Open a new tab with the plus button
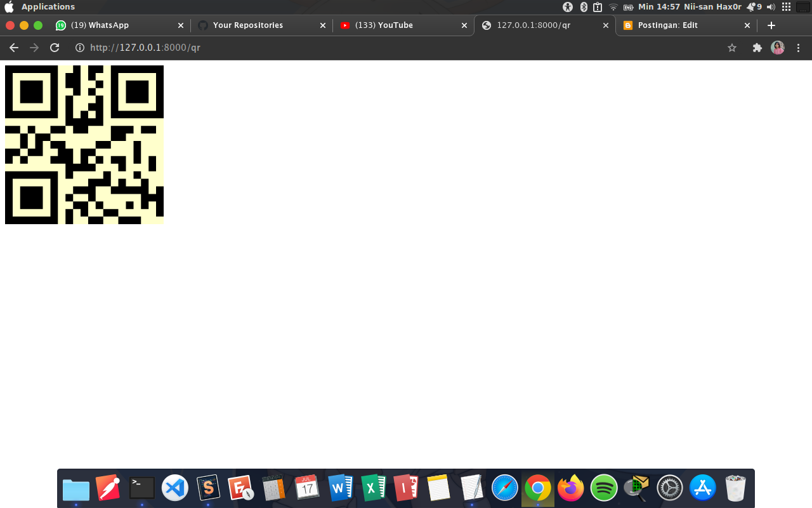The height and width of the screenshot is (508, 812). (771, 25)
